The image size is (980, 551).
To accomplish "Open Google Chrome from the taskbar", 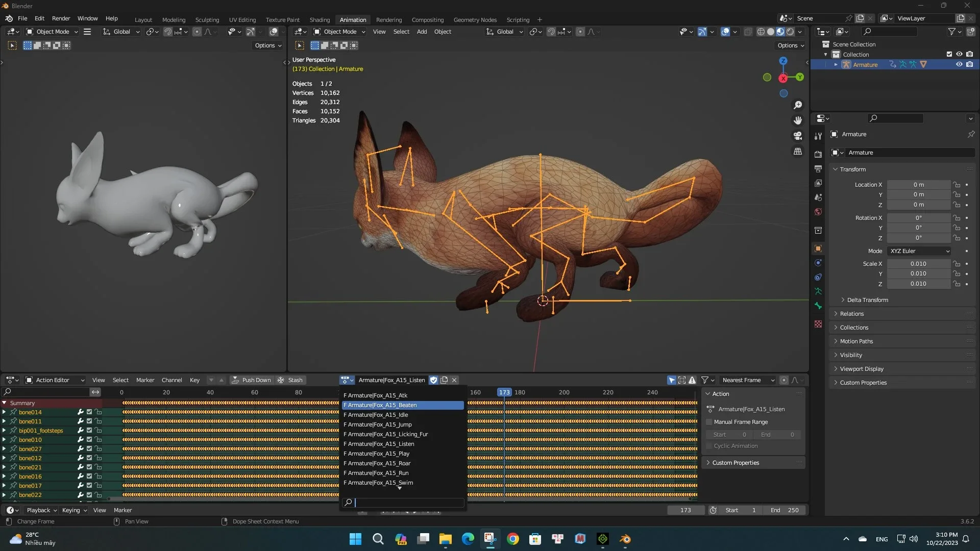I will (x=513, y=538).
